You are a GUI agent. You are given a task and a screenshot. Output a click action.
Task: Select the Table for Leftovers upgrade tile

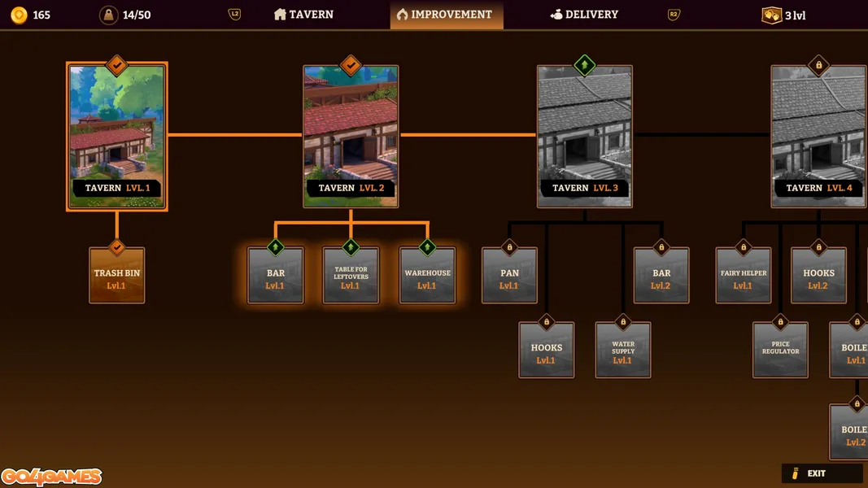point(351,277)
